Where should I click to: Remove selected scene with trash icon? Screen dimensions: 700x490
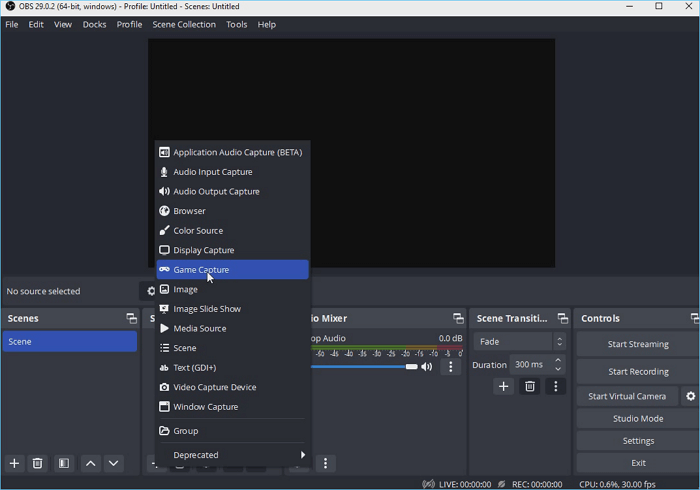click(x=38, y=463)
